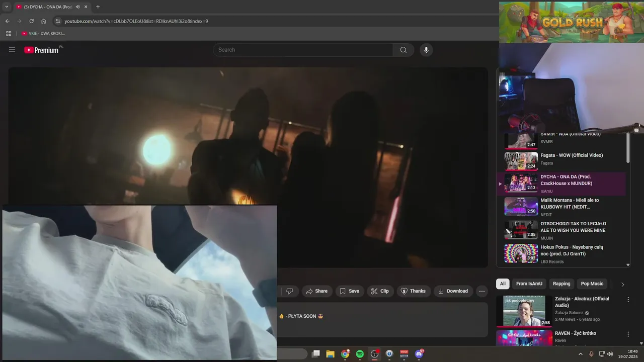Image resolution: width=644 pixels, height=362 pixels.
Task: Reload the current page
Action: pos(31,21)
